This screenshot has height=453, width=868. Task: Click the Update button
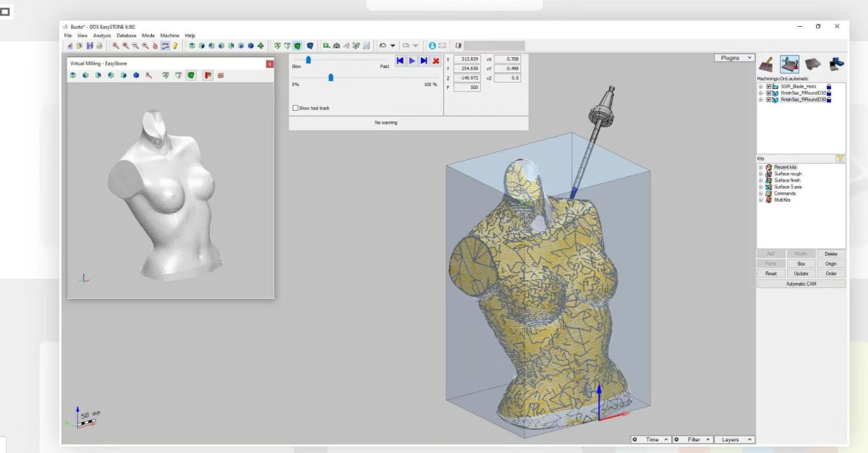(801, 274)
